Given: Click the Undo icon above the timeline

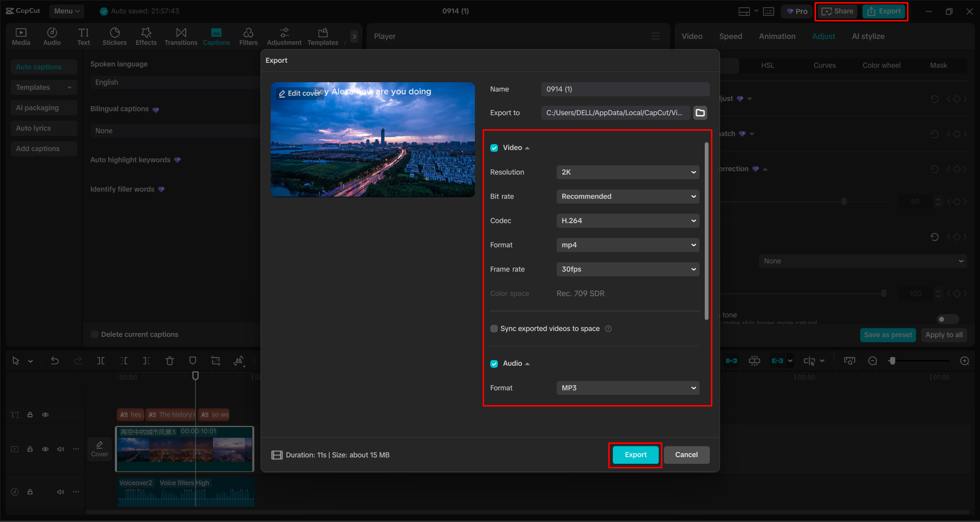Looking at the screenshot, I should [x=55, y=361].
